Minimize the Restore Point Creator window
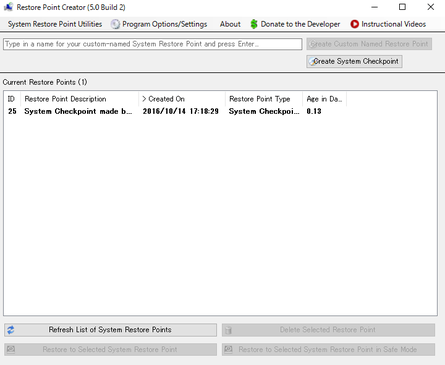Viewport: 445px width, 365px height. (375, 7)
